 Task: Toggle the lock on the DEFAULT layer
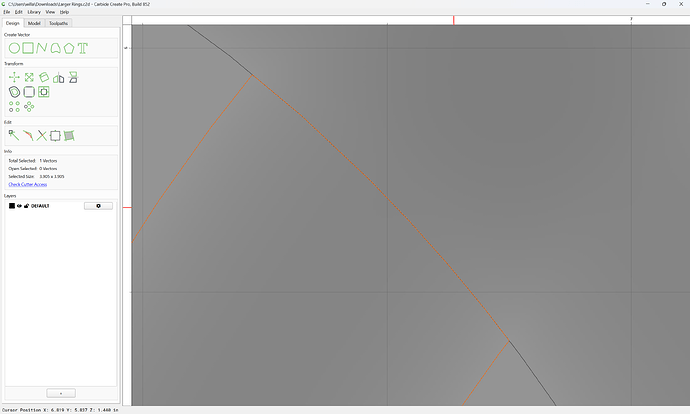pyautogui.click(x=26, y=206)
